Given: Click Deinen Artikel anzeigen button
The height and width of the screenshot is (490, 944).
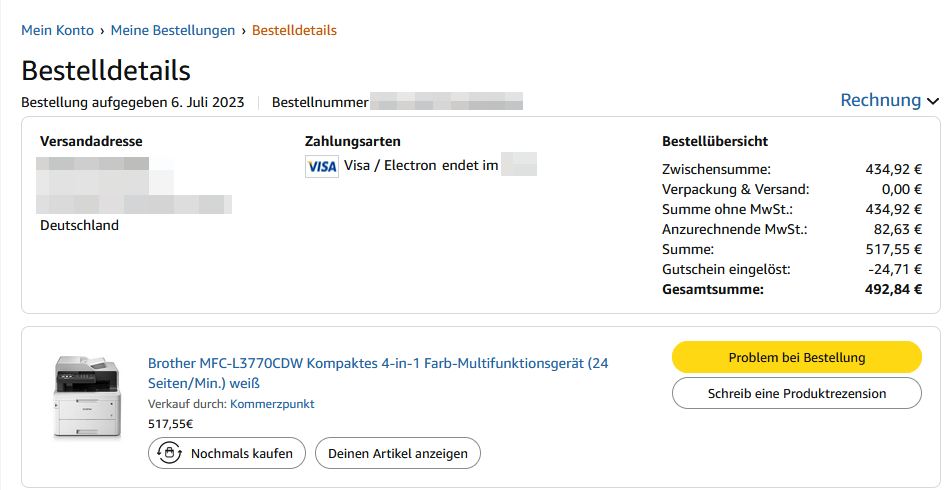Looking at the screenshot, I should [398, 453].
